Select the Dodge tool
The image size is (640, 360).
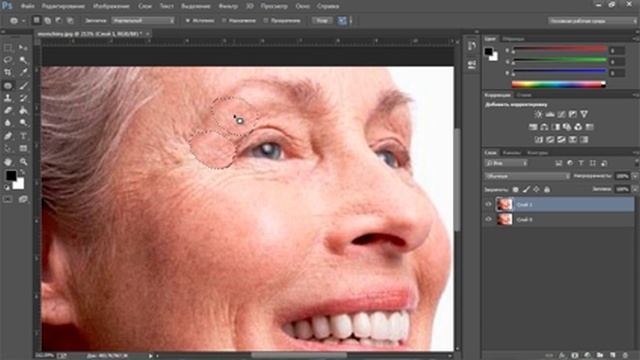tap(23, 122)
